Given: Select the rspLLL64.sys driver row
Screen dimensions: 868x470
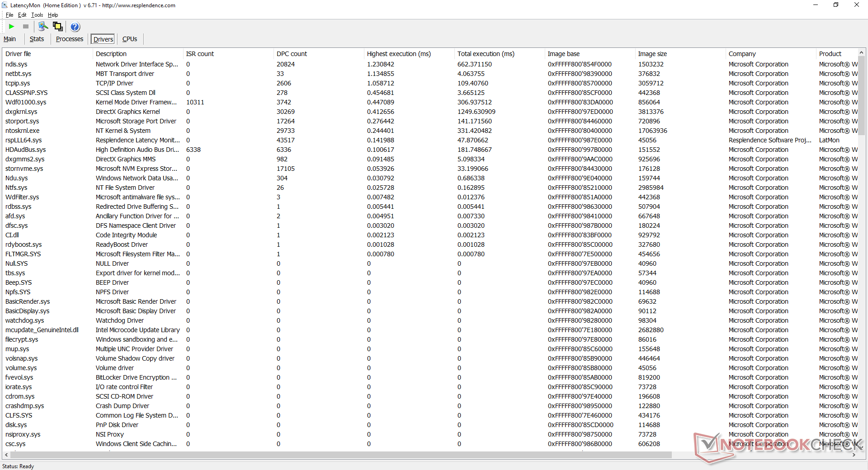Looking at the screenshot, I should (x=429, y=140).
